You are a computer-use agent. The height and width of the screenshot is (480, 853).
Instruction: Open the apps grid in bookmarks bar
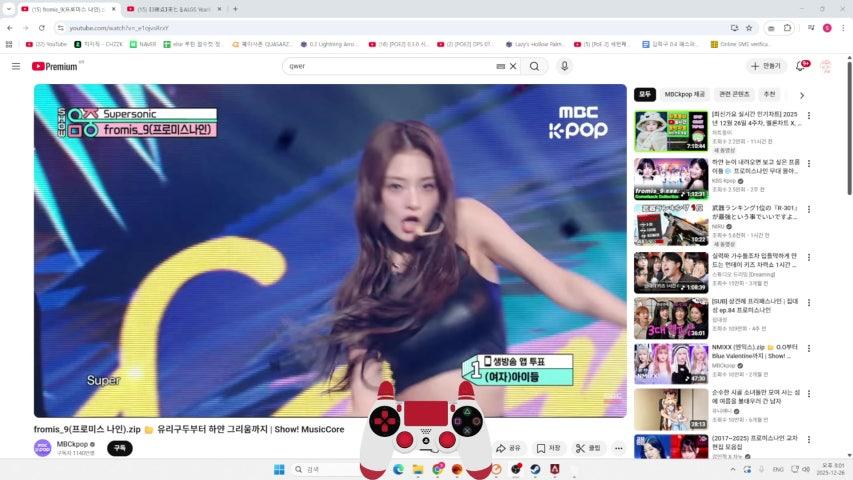pyautogui.click(x=9, y=44)
